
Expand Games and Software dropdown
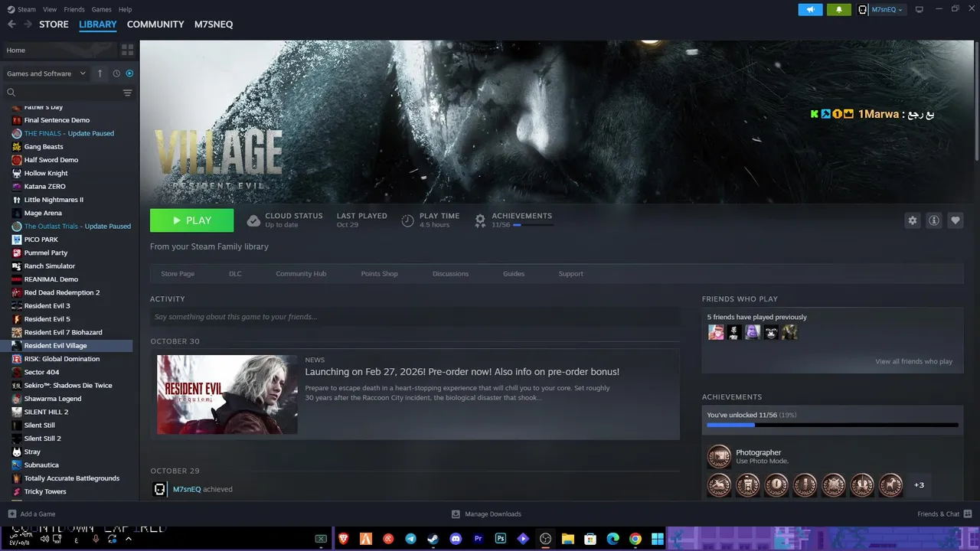[46, 73]
